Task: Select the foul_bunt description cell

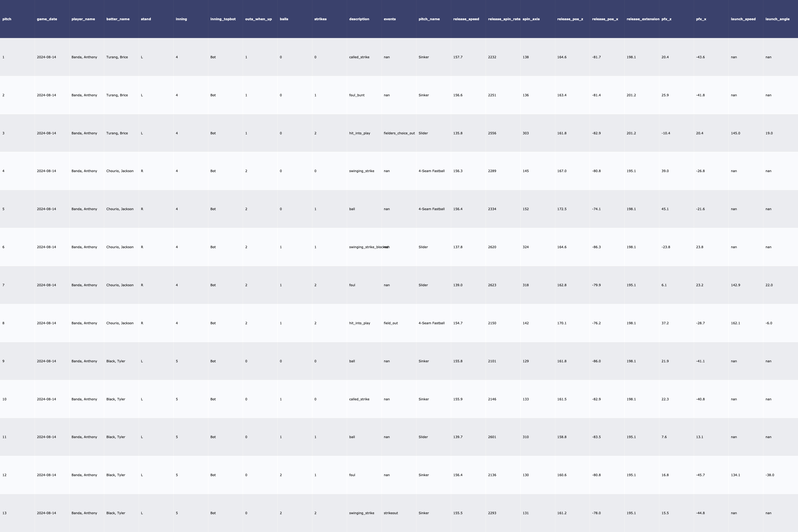Action: (x=357, y=95)
